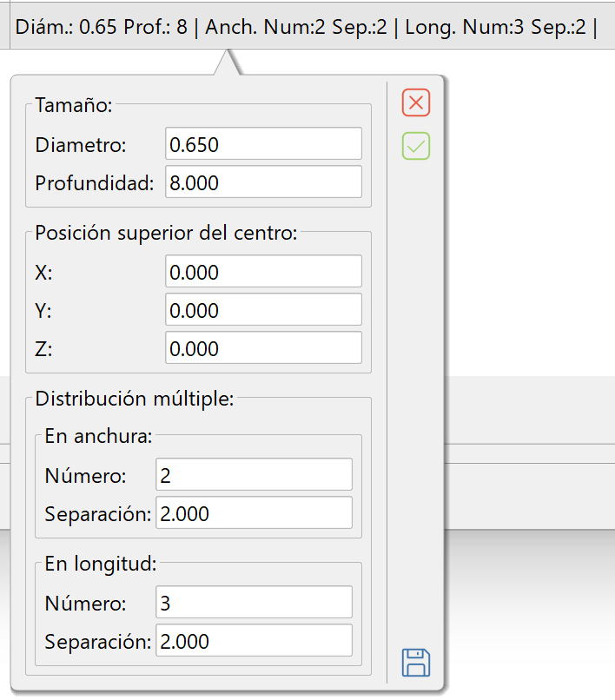Click the "Diametro:" label text
Viewport: 615px width, 700px height.
click(x=81, y=145)
